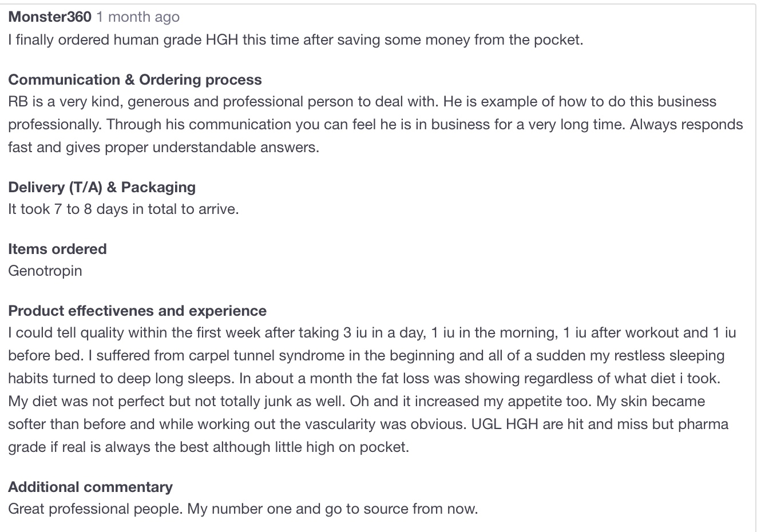Click the 'Items ordered' heading
761x532 pixels.
click(57, 249)
